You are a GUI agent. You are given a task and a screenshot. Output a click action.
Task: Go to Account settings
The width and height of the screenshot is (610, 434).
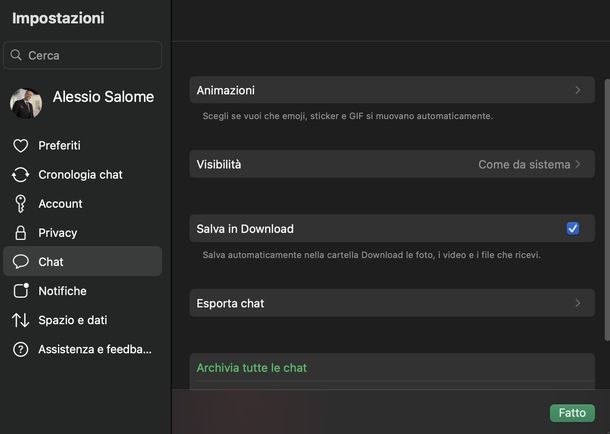82,204
